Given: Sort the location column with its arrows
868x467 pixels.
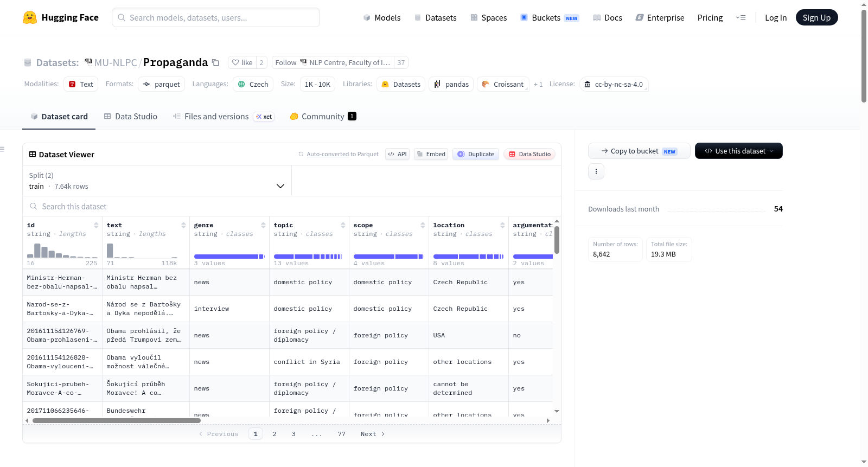Looking at the screenshot, I should coord(502,225).
